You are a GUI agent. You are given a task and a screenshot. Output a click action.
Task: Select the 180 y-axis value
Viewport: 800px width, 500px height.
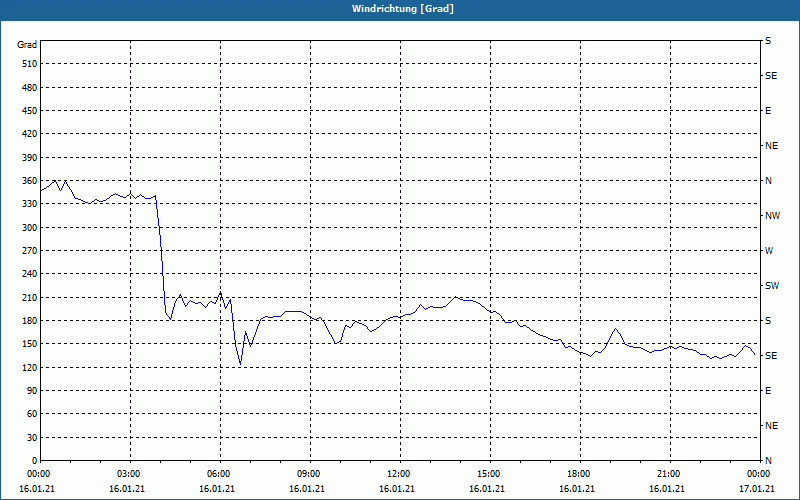click(30, 321)
